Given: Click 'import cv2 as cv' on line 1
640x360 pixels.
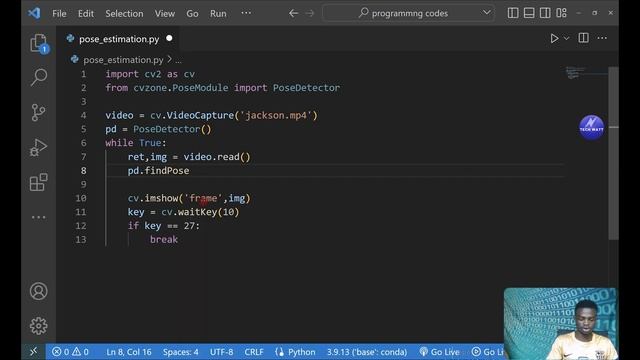Looking at the screenshot, I should coord(150,74).
